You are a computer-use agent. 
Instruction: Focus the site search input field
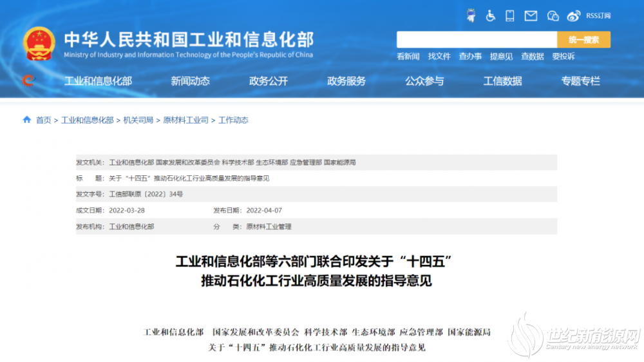pos(477,39)
